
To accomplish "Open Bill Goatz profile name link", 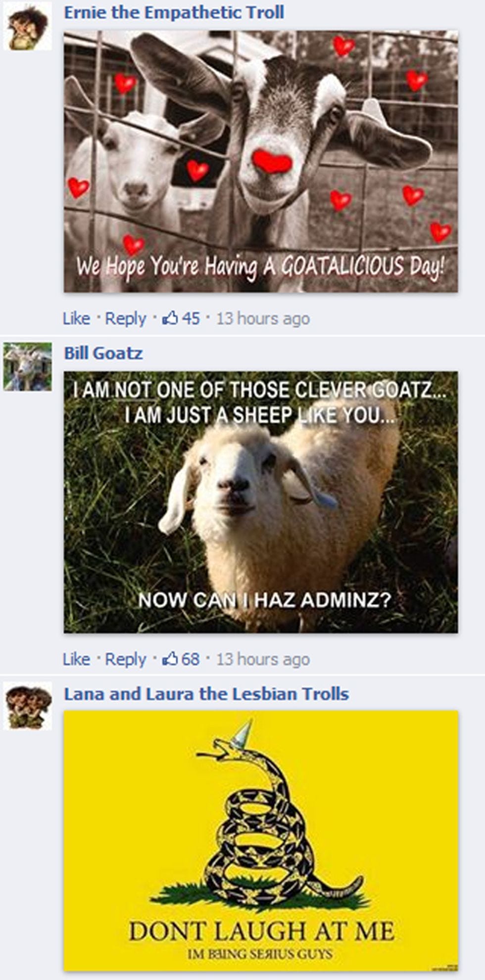I will click(103, 353).
